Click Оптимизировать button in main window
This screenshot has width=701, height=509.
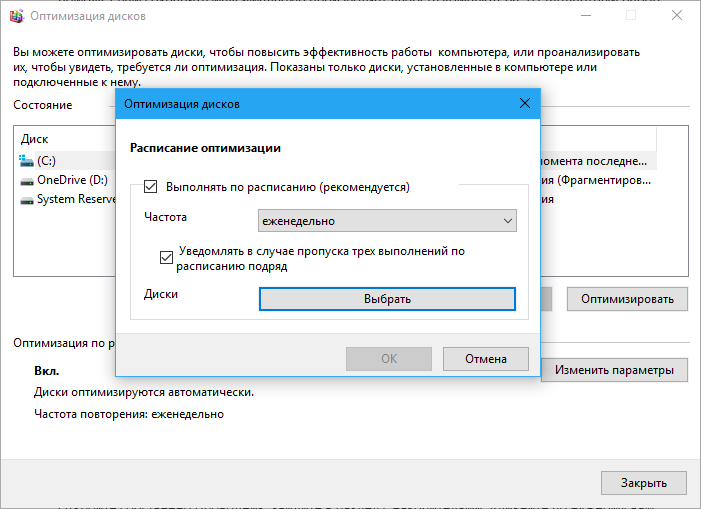point(627,299)
